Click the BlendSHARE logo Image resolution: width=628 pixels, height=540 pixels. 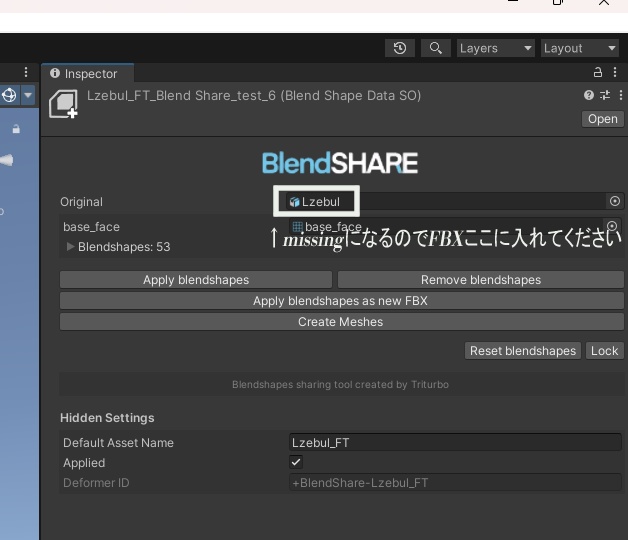pyautogui.click(x=340, y=163)
